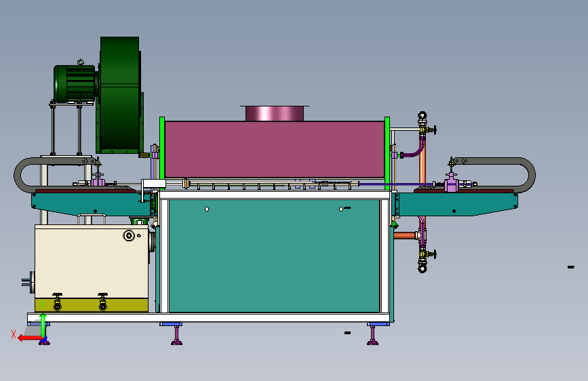
Task: Click the circular gauge port on the tank
Action: [129, 235]
